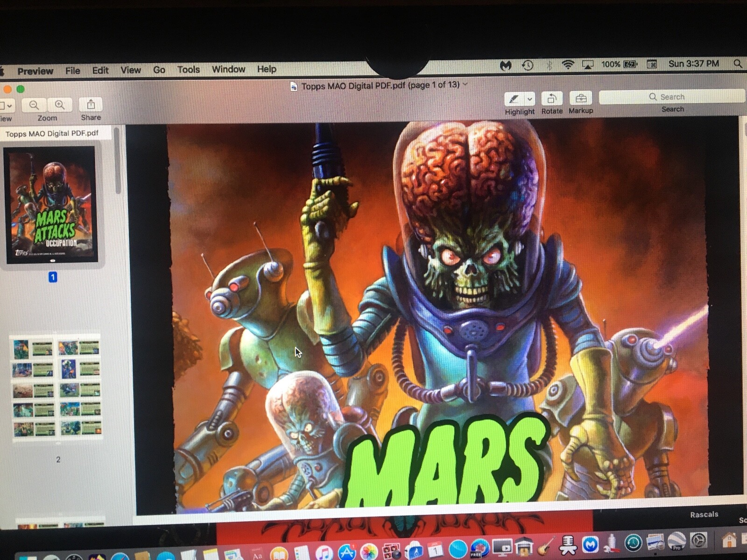Open the Window menu
The width and height of the screenshot is (747, 560).
pyautogui.click(x=228, y=69)
